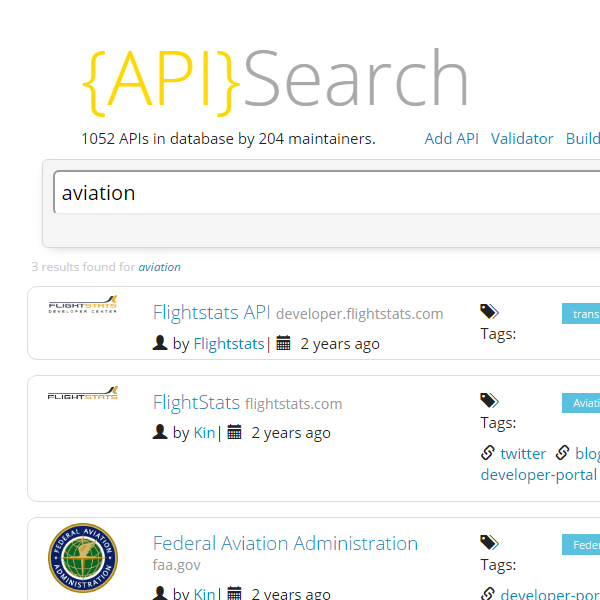Open the blog link in FlightStats card
The width and height of the screenshot is (600, 600).
[x=587, y=453]
